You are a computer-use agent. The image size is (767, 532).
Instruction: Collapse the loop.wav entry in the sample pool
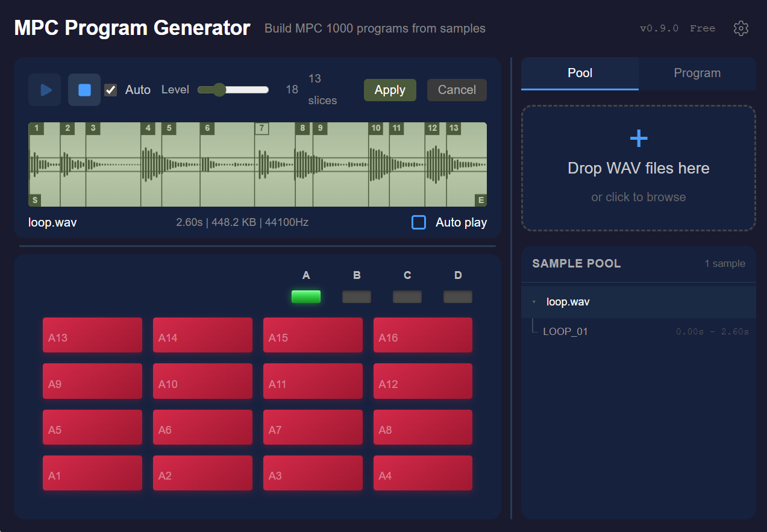click(533, 301)
